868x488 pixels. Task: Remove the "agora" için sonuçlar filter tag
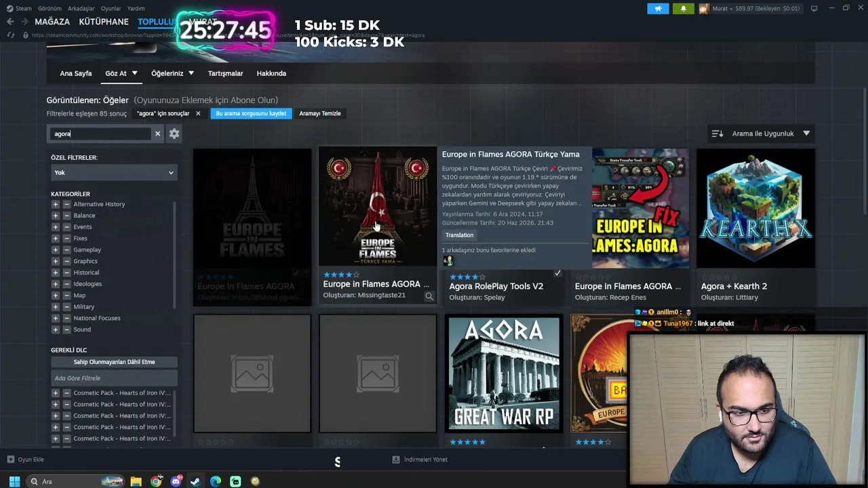(198, 113)
